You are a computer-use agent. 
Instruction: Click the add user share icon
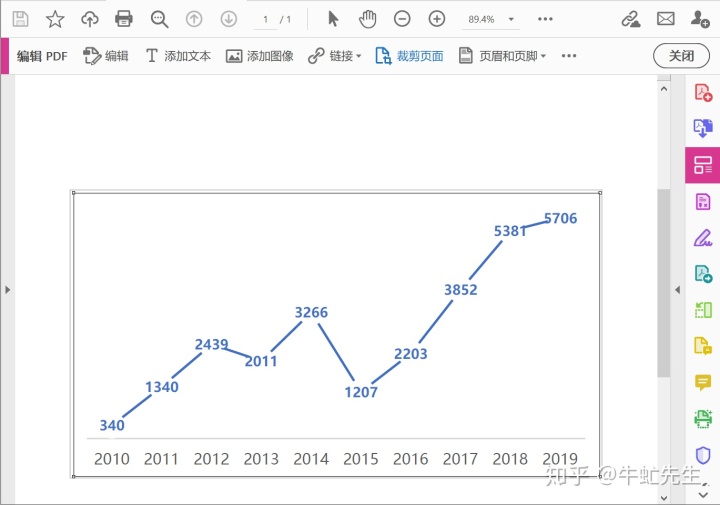point(700,19)
